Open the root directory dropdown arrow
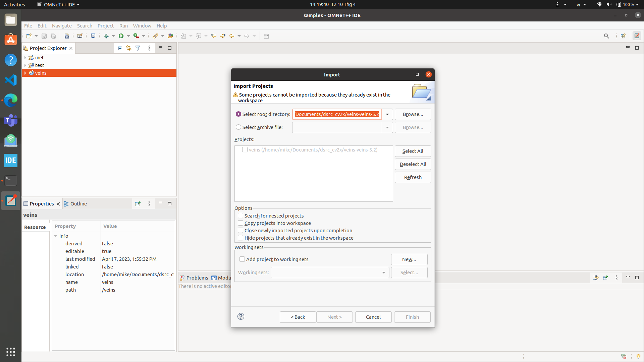 [387, 114]
